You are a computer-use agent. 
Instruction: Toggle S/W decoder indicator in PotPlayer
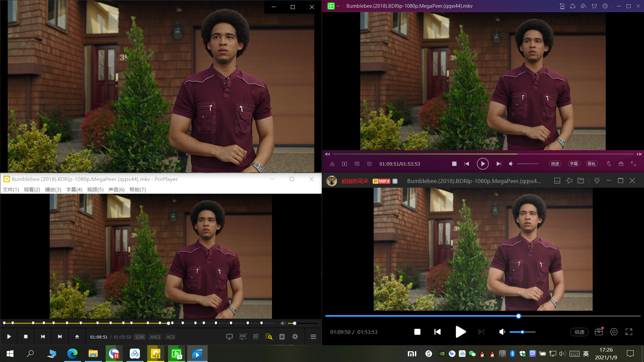[140, 337]
